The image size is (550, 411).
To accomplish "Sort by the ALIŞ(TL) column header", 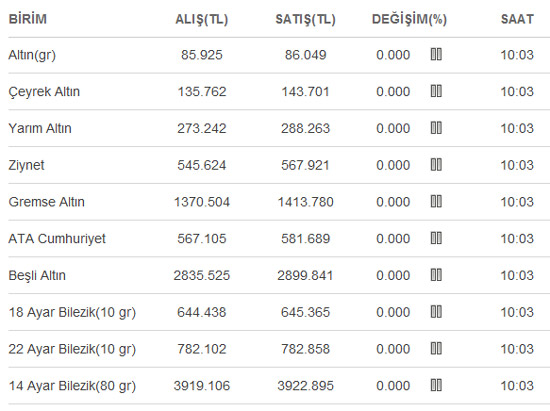I will tap(202, 20).
